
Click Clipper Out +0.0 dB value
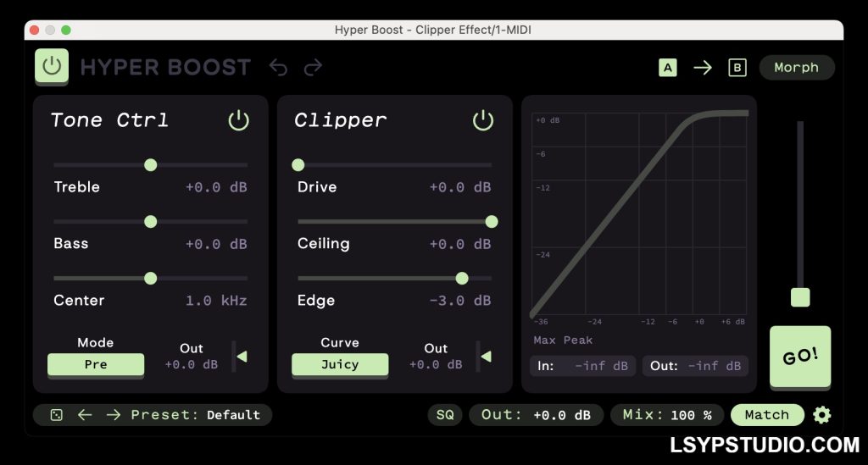pos(436,365)
